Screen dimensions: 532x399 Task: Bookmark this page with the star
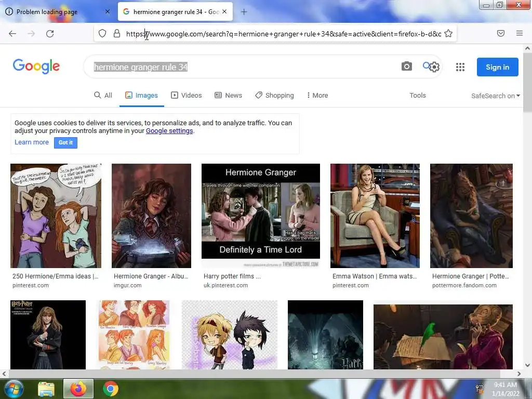coord(448,34)
